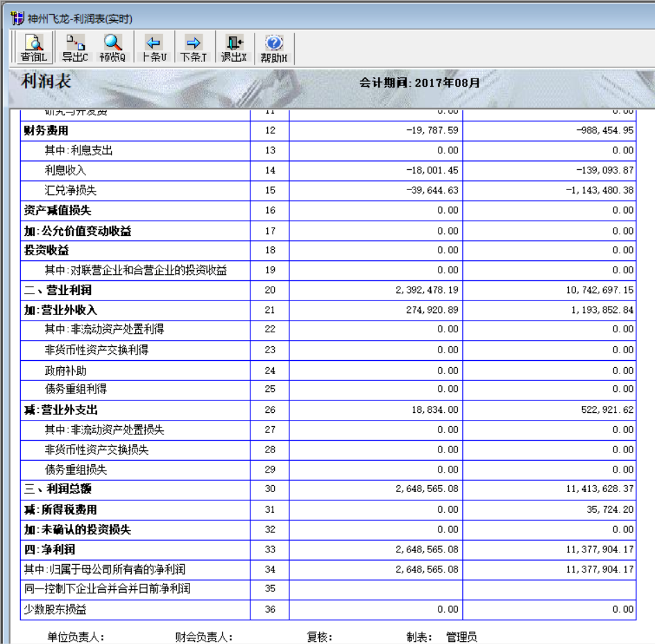Select the value 522,921.62
655x644 pixels.
pos(607,409)
